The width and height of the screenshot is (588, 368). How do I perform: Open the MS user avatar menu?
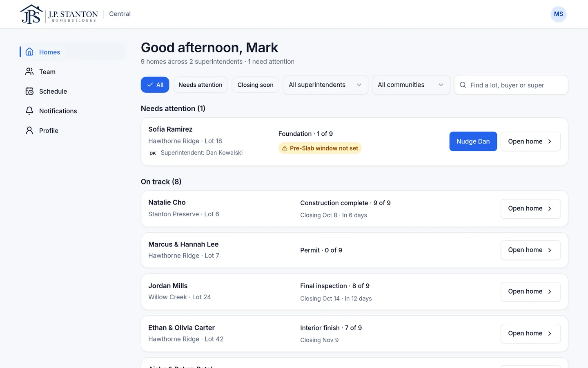[x=558, y=14]
